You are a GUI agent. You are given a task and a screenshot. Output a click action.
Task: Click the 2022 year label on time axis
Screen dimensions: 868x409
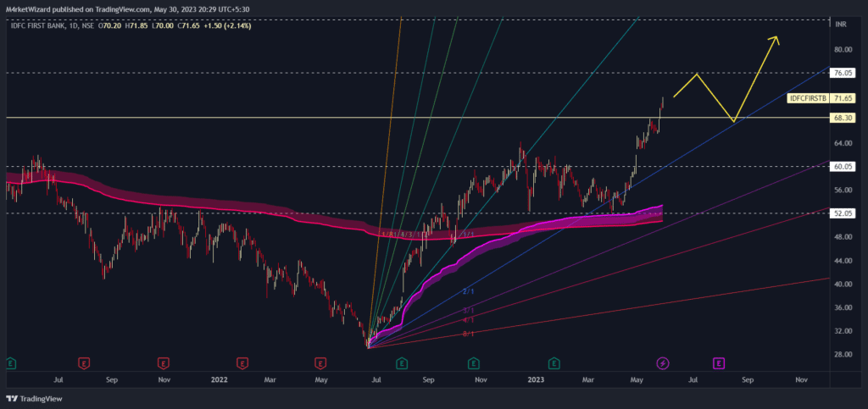pos(220,379)
